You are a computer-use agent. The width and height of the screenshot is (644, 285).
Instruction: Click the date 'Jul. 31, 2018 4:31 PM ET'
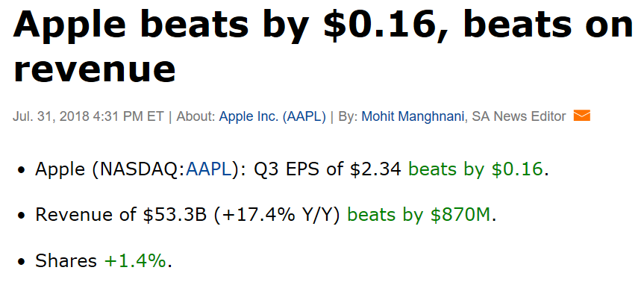(x=88, y=116)
